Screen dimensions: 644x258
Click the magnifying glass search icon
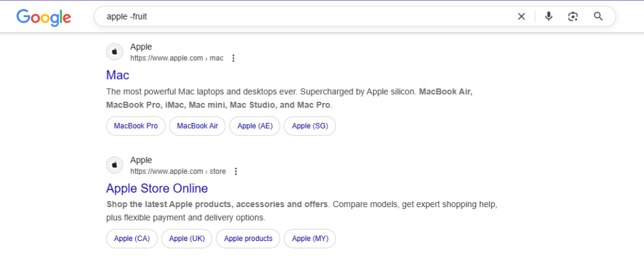(x=599, y=16)
